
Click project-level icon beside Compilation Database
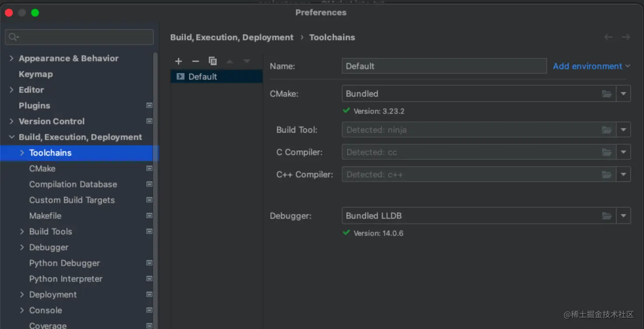click(149, 184)
